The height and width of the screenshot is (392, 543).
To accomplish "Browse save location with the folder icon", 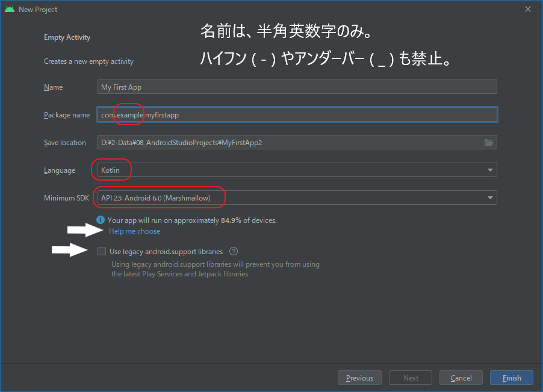I will point(489,142).
